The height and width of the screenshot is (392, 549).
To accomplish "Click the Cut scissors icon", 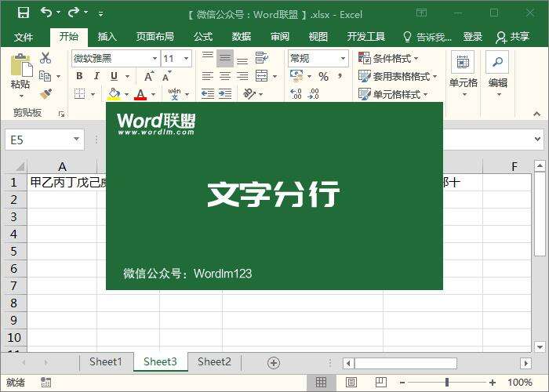I will click(x=45, y=58).
